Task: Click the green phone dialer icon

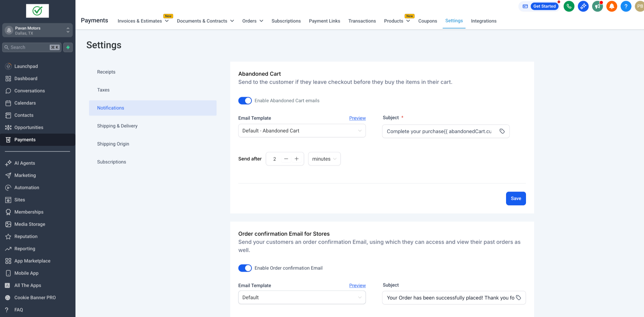Action: pyautogui.click(x=569, y=6)
